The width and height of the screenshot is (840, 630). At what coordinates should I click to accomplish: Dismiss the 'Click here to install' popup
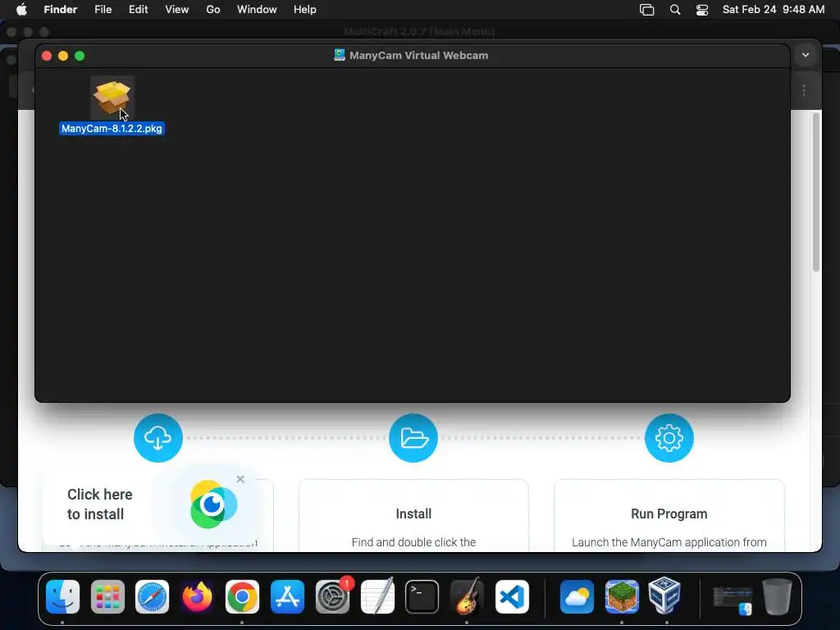point(240,479)
